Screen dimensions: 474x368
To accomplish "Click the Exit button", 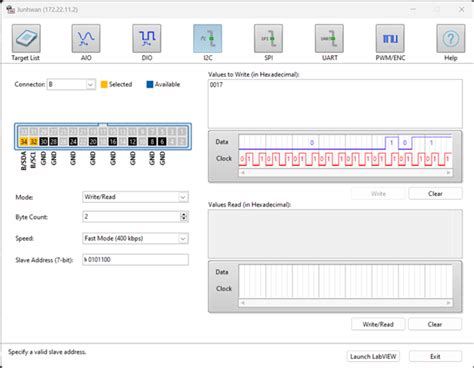I will [x=435, y=356].
